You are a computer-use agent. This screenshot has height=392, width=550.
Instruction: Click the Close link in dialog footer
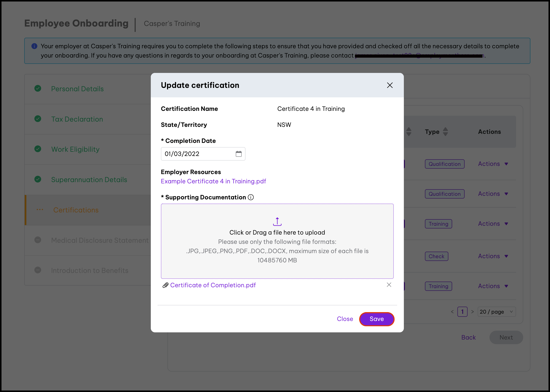click(345, 319)
